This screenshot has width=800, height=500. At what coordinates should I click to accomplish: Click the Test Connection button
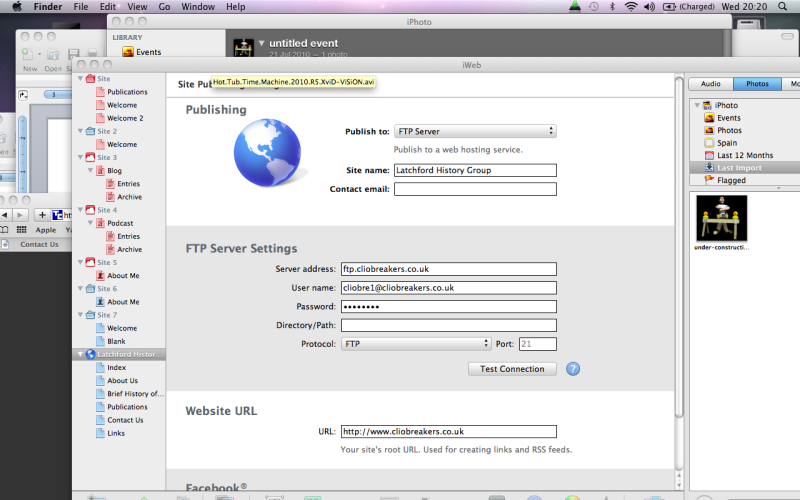pyautogui.click(x=512, y=369)
